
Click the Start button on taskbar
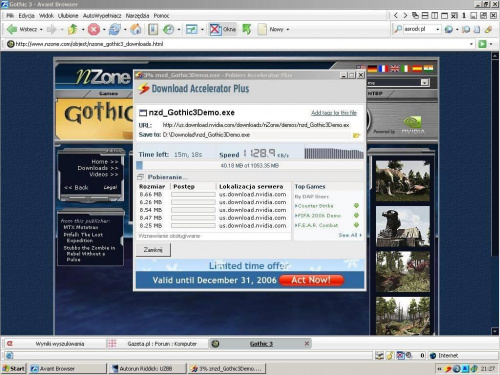(14, 368)
